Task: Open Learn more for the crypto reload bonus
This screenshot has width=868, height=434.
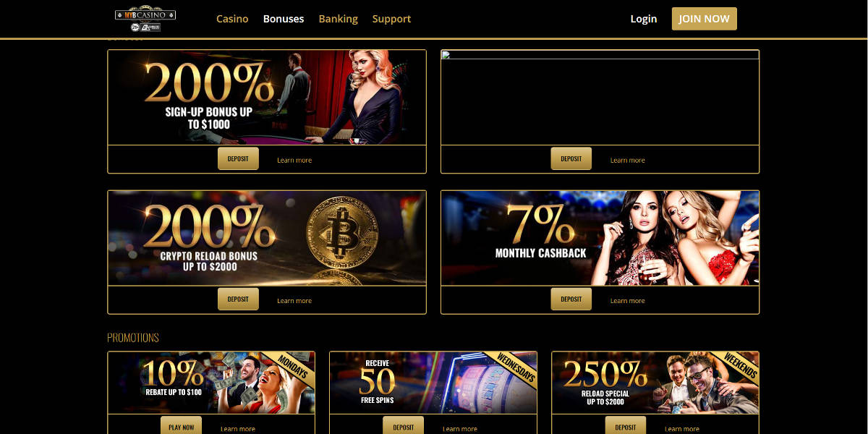Action: pyautogui.click(x=294, y=300)
